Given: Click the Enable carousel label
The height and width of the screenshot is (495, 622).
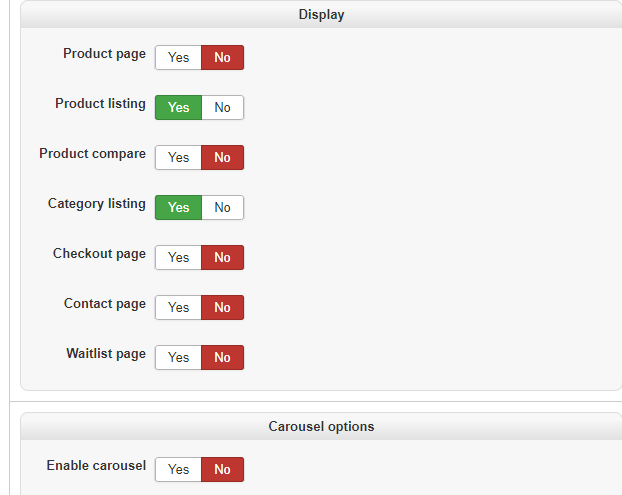Looking at the screenshot, I should point(96,466).
